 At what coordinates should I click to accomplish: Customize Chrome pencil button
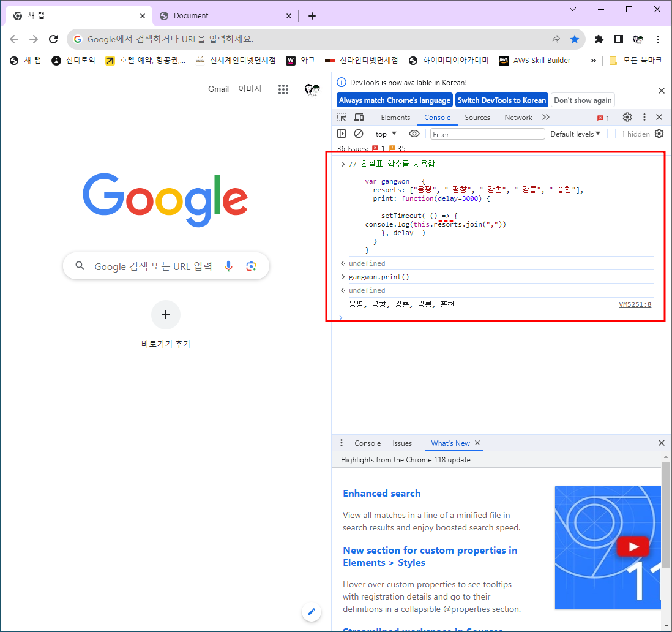[x=312, y=611]
